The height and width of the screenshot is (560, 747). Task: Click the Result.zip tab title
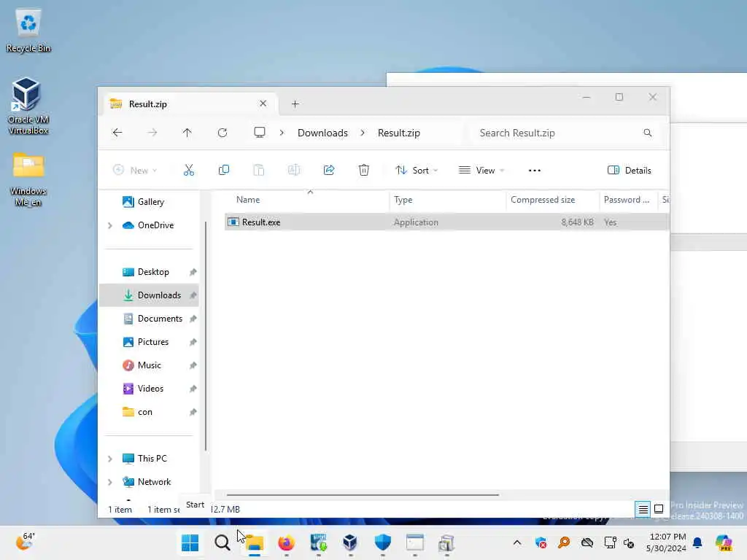tap(147, 104)
